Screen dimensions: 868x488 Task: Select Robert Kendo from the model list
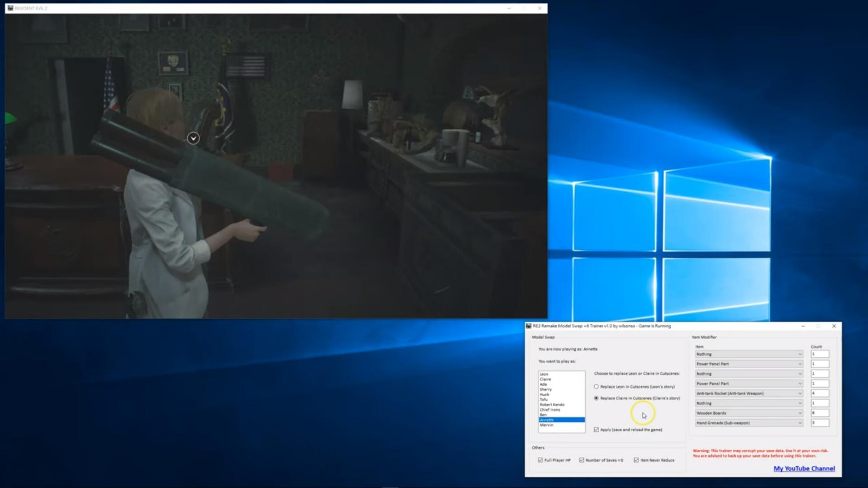click(552, 404)
